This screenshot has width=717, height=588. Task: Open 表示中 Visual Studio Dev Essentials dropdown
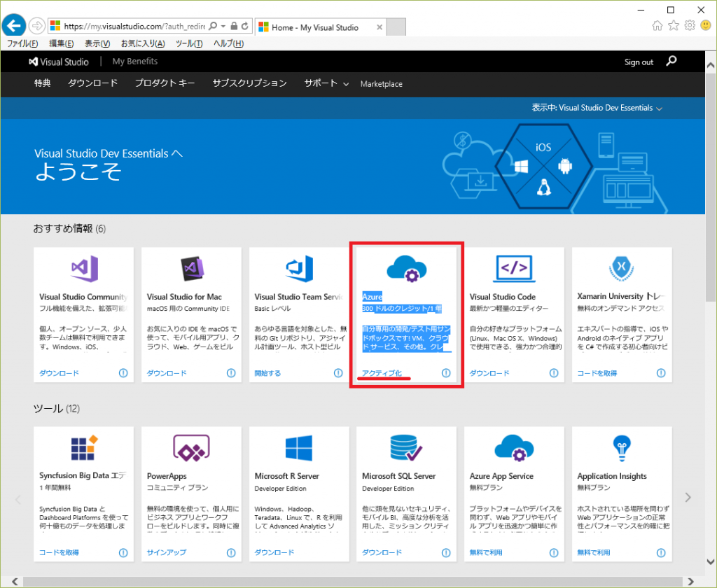coord(597,108)
